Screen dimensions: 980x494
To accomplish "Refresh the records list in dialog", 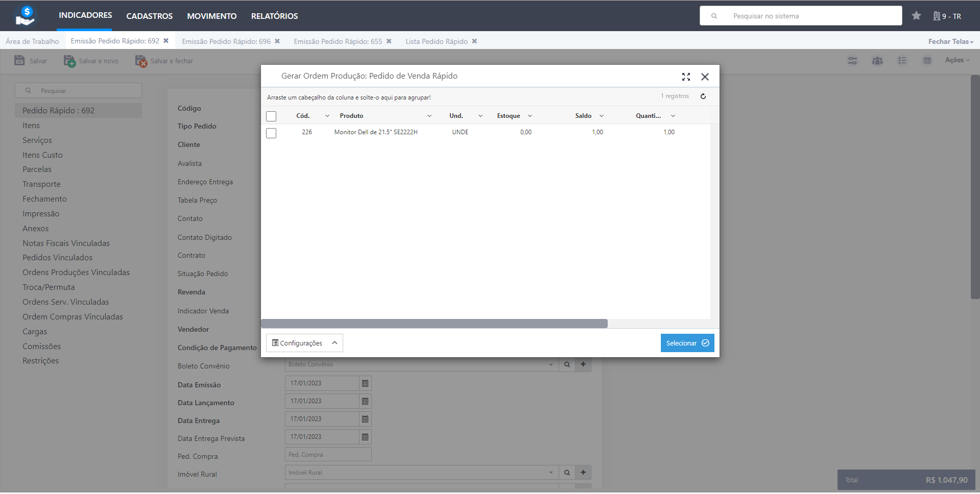I will pos(703,96).
